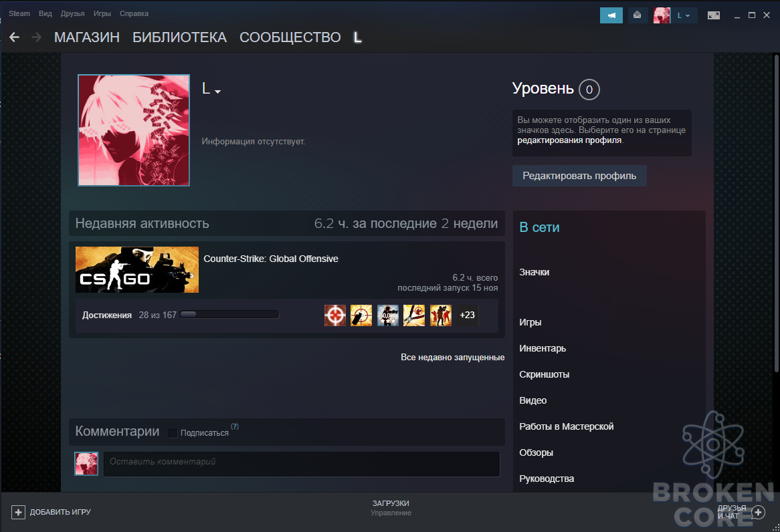Open the Инвентарь link in the sidebar
Viewport: 780px width, 532px height.
543,348
